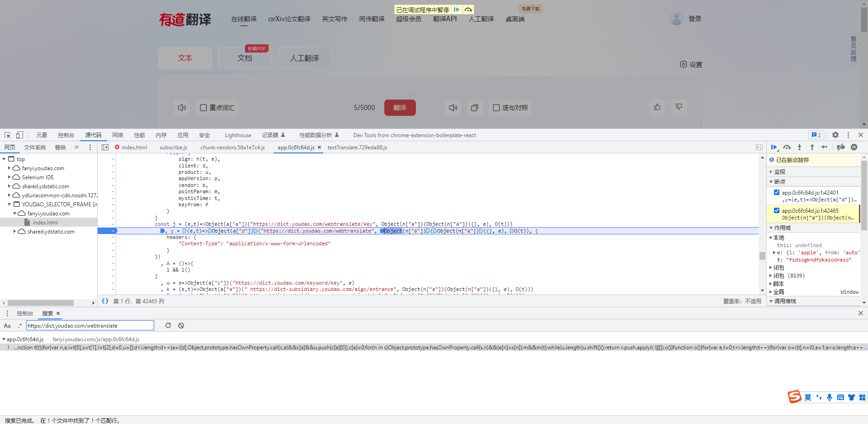Switch to the 元素 Elements panel
The width and height of the screenshot is (868, 424).
(42, 135)
